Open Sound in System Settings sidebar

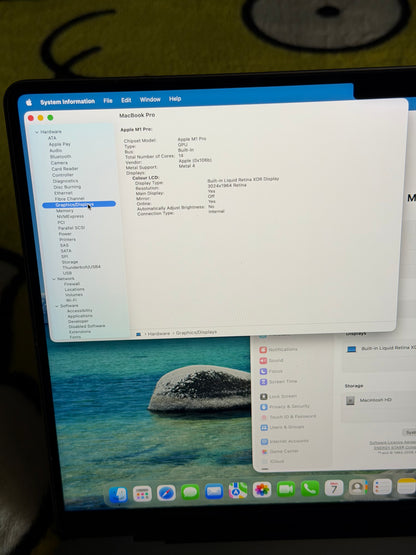click(x=272, y=360)
